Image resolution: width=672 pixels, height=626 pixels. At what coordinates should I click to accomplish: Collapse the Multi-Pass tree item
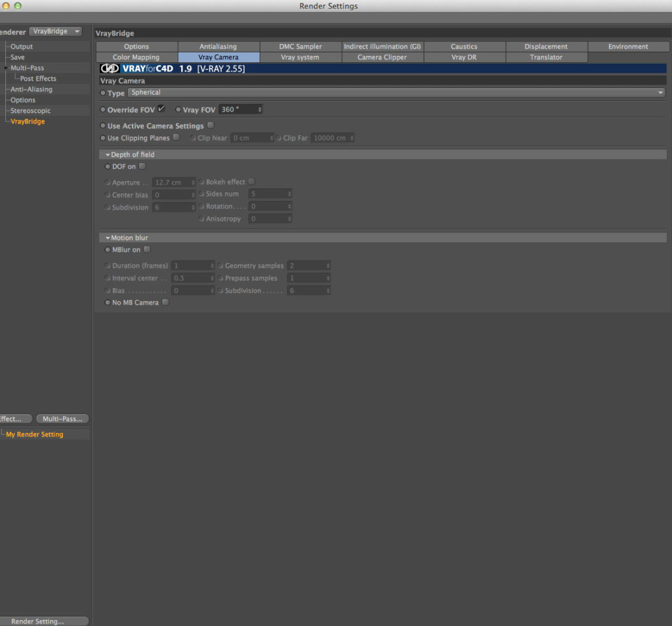pos(6,68)
